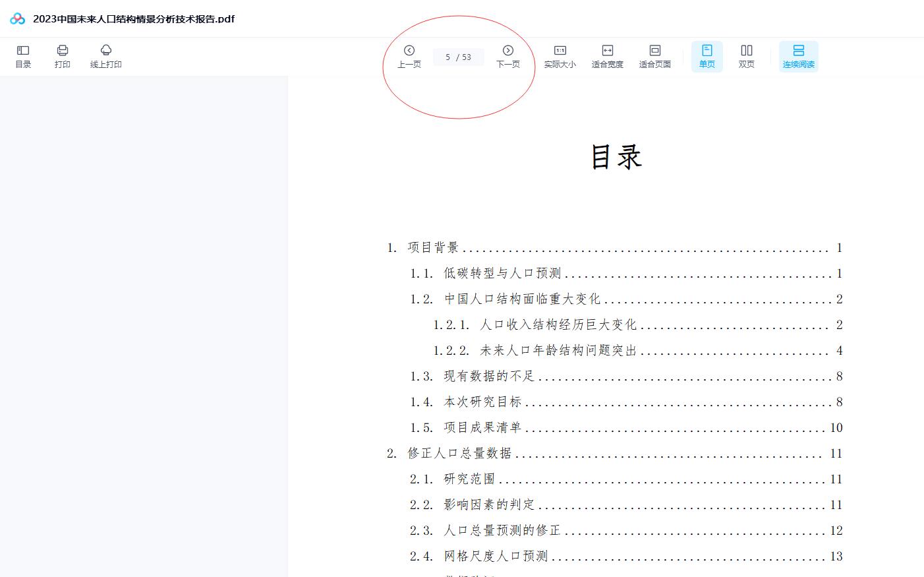Toggle 连续阅读 continuous reading mode

[x=798, y=56]
